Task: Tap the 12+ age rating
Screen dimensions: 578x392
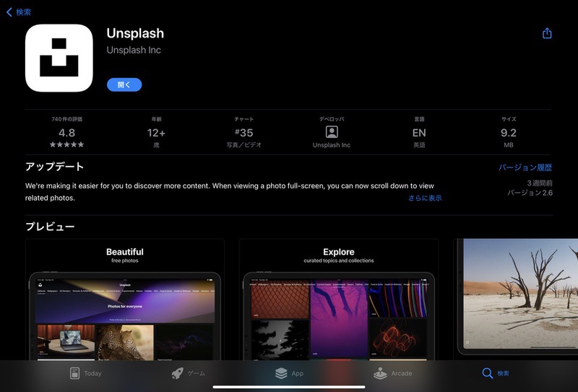Action: click(156, 132)
